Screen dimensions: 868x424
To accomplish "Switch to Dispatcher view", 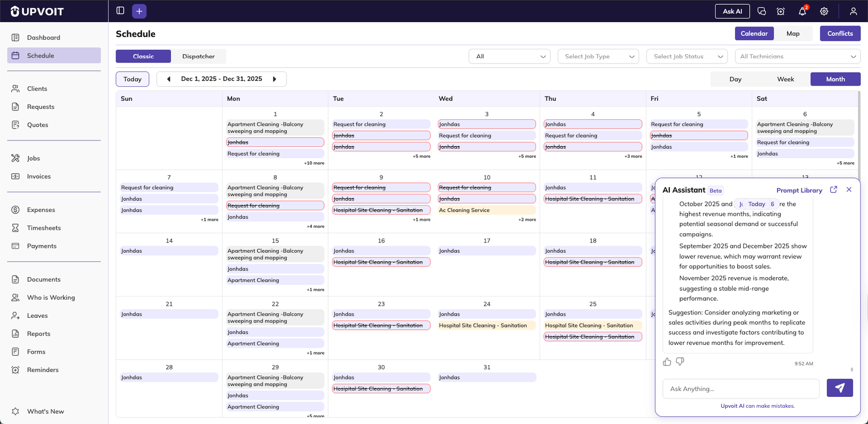I will (198, 56).
